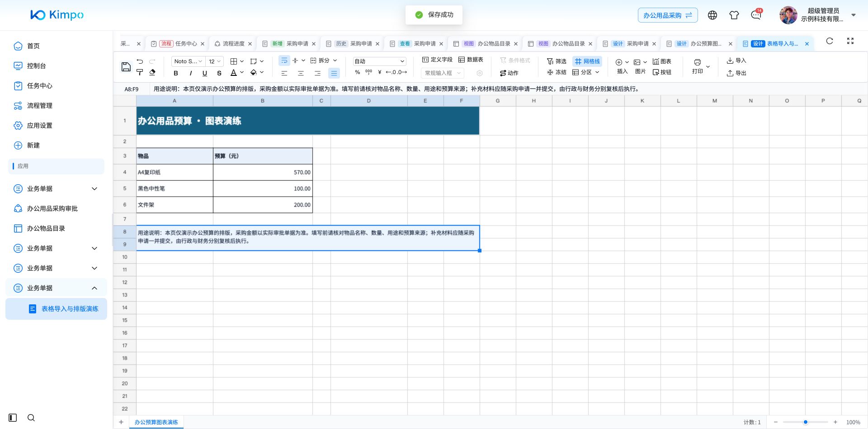
Task: Click the undo arrow icon
Action: (140, 61)
